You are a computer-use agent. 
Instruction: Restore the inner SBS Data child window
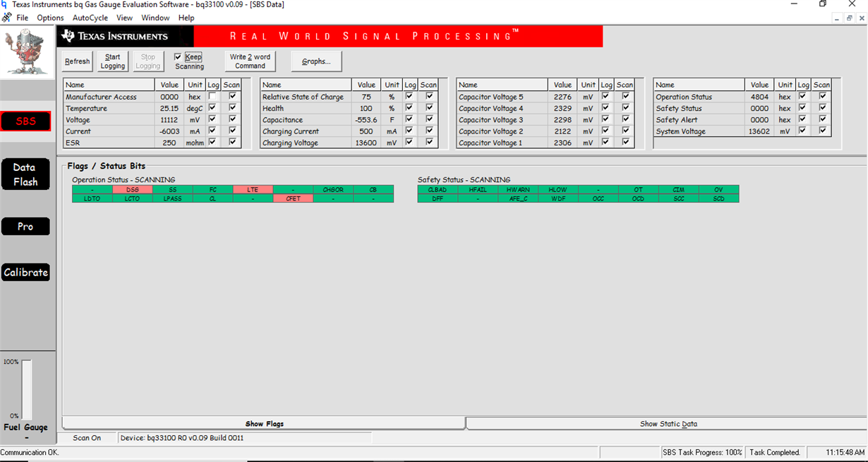tap(850, 18)
